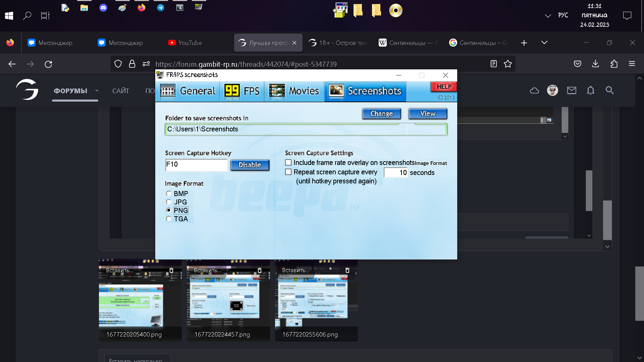
Task: Open Telegram from the taskbar
Action: point(161,8)
